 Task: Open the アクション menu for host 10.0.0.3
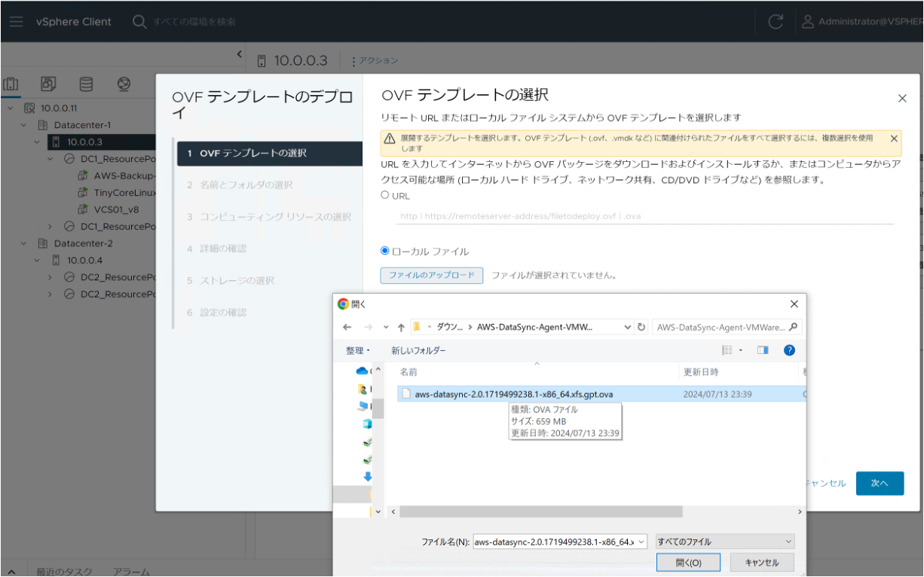tap(375, 60)
